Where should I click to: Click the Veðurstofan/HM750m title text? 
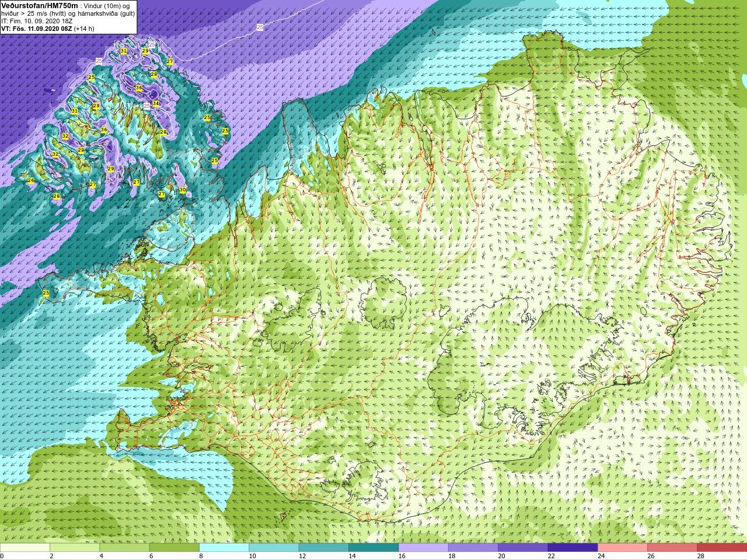40,5
